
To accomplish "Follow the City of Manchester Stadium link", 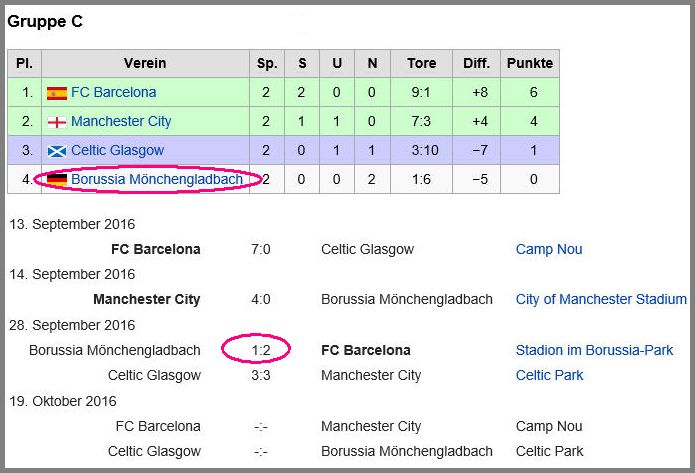I will pos(601,299).
